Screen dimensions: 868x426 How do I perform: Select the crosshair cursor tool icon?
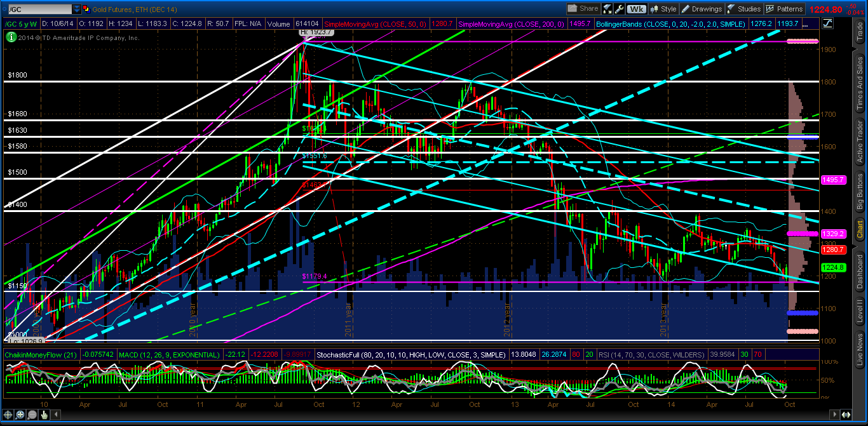pyautogui.click(x=8, y=415)
